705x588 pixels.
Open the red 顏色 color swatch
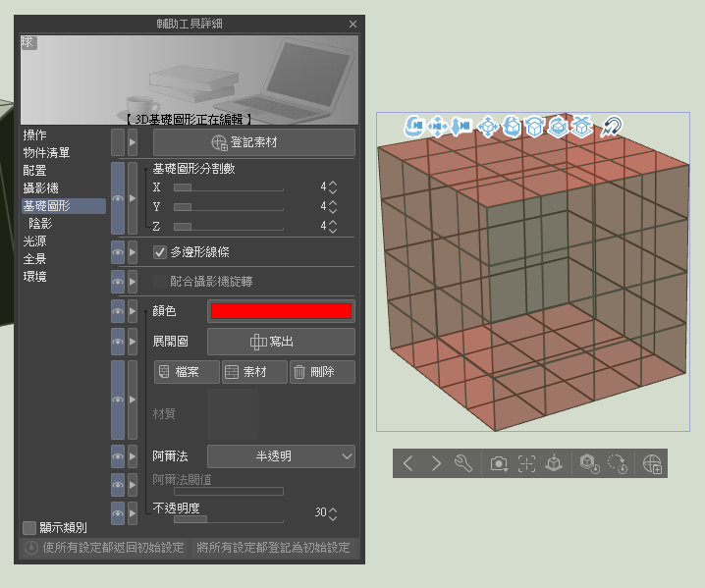[x=281, y=311]
